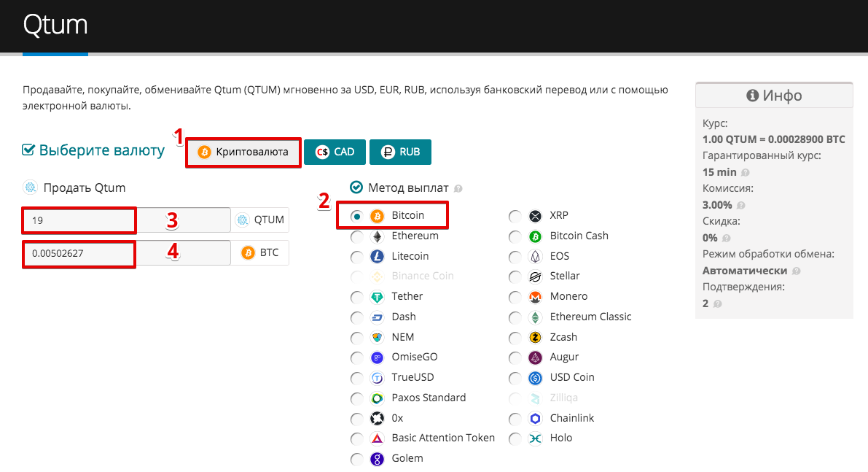Click the Chainlink hexagon icon

[536, 418]
